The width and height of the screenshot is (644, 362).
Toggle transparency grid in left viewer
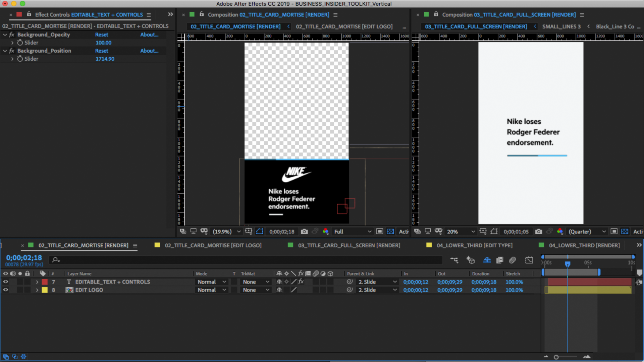coord(390,231)
